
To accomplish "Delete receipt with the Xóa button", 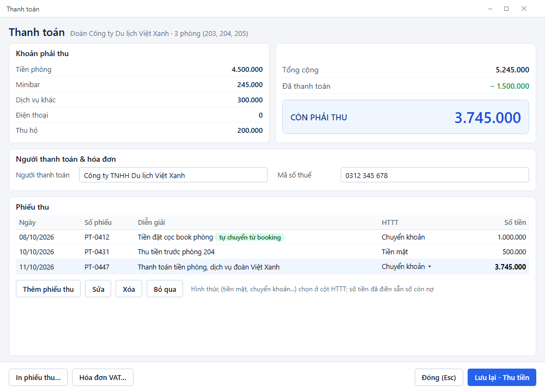I will click(x=129, y=289).
